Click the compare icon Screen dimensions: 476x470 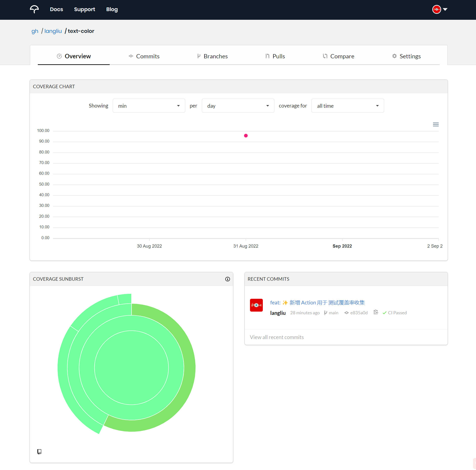(x=325, y=56)
